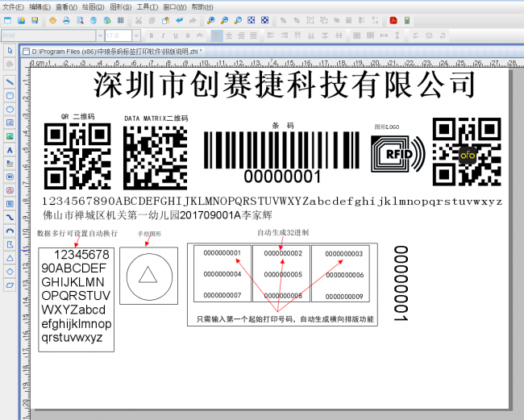Fit the view to the window icon
The image size is (524, 420).
(252, 21)
